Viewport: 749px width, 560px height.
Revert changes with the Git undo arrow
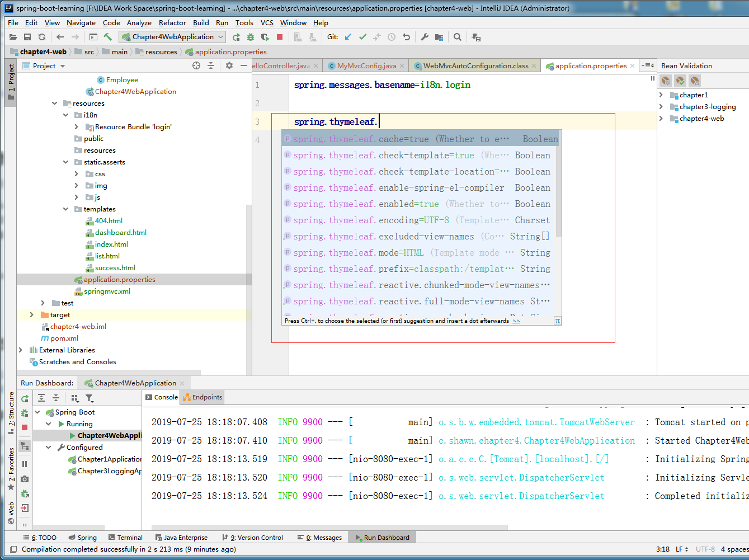point(407,37)
